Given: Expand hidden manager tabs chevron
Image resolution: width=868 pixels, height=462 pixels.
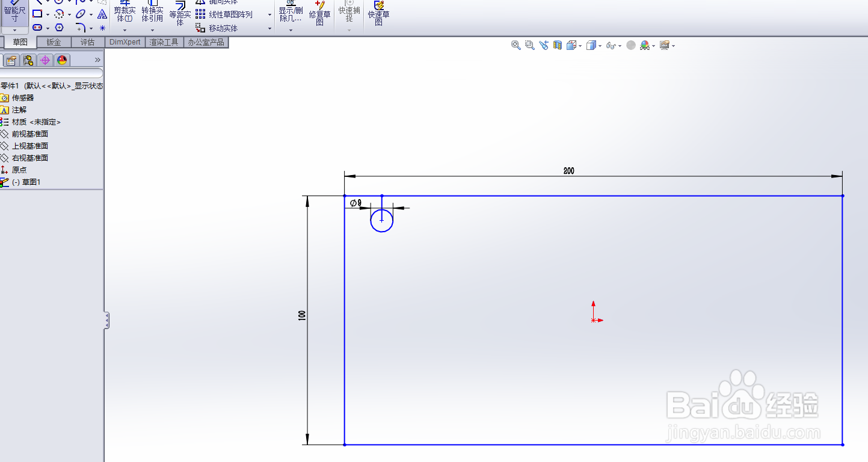Looking at the screenshot, I should point(97,60).
